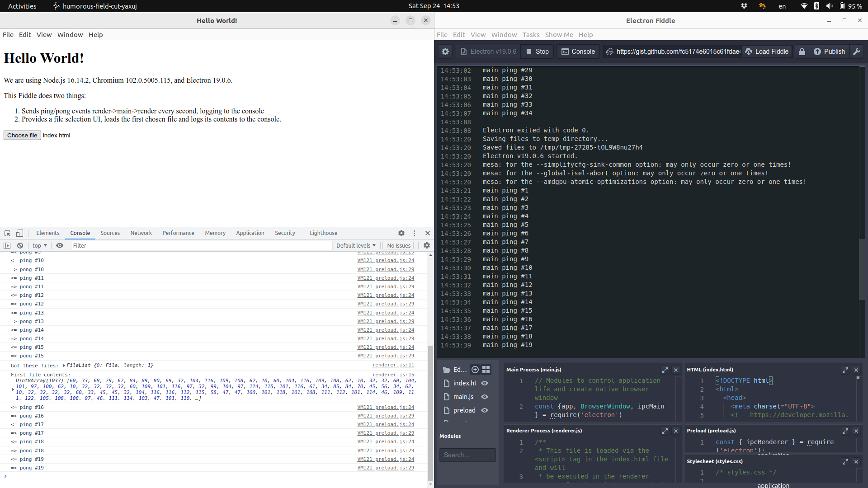
Task: Toggle visibility of main.js editor
Action: coord(485,397)
